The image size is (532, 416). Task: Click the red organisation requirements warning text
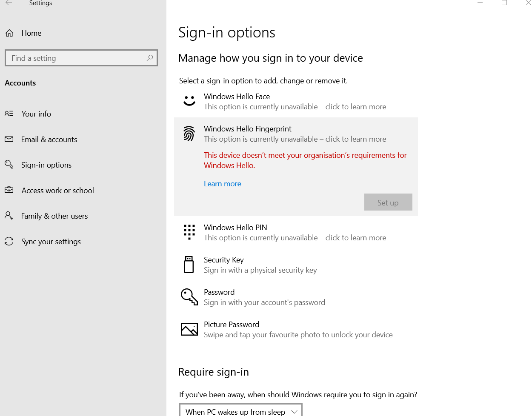pos(305,160)
